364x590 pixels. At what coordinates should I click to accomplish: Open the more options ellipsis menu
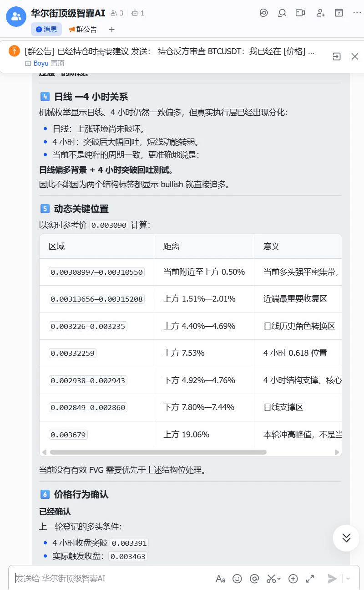(x=357, y=13)
